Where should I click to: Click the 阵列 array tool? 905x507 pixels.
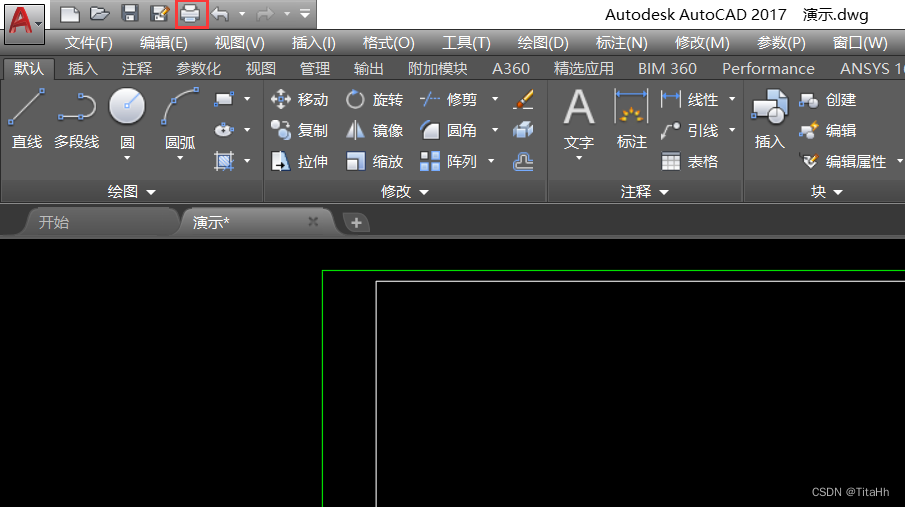(x=449, y=162)
